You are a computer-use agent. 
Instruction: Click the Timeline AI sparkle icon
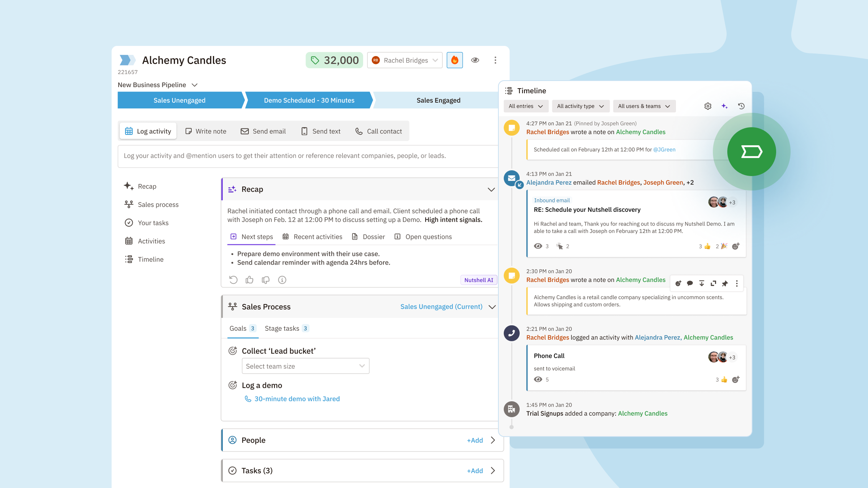[724, 106]
